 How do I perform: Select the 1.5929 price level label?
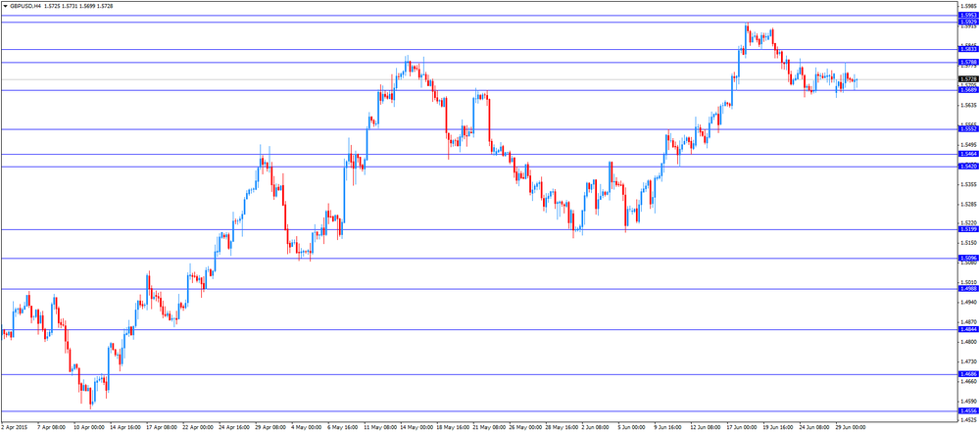coord(967,22)
